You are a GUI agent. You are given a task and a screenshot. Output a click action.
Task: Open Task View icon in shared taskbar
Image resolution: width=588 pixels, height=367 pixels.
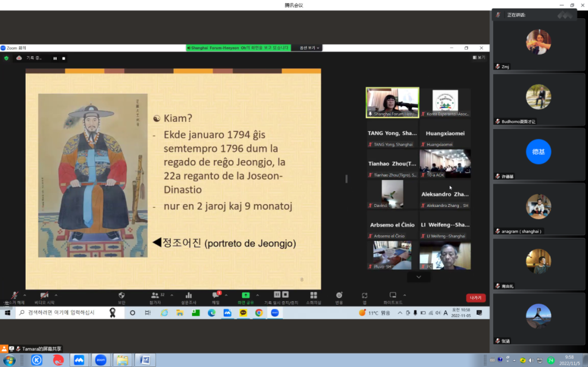click(148, 313)
